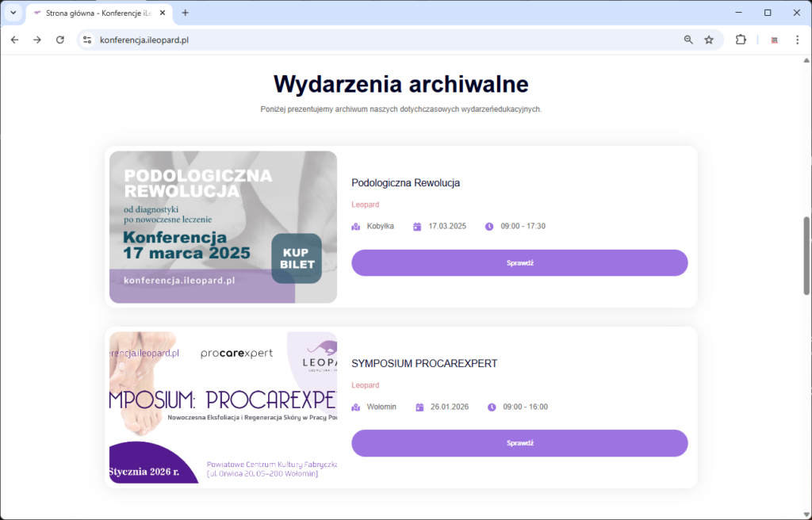
Task: Go forward in browser history
Action: [x=37, y=40]
